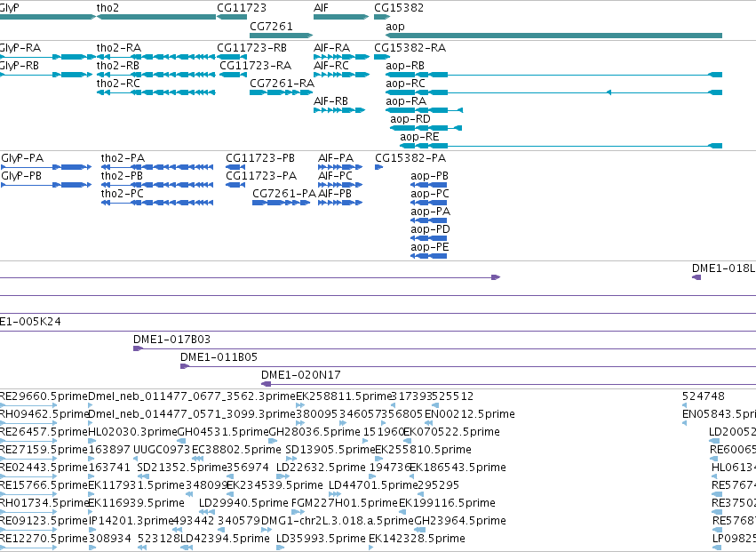The width and height of the screenshot is (756, 552).
Task: Select the DME1-020N17 BAC clone
Action: click(x=509, y=384)
